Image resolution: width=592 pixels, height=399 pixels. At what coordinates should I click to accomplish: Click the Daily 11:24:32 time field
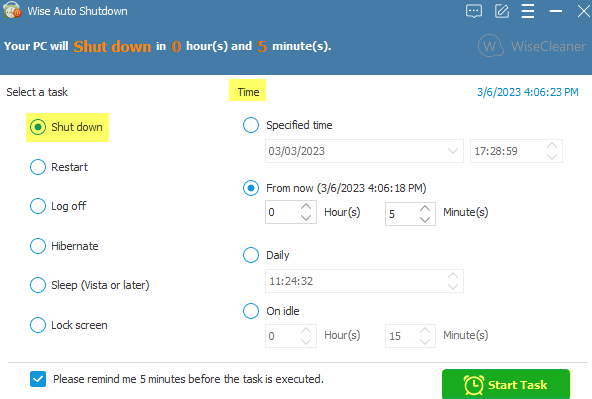(364, 281)
